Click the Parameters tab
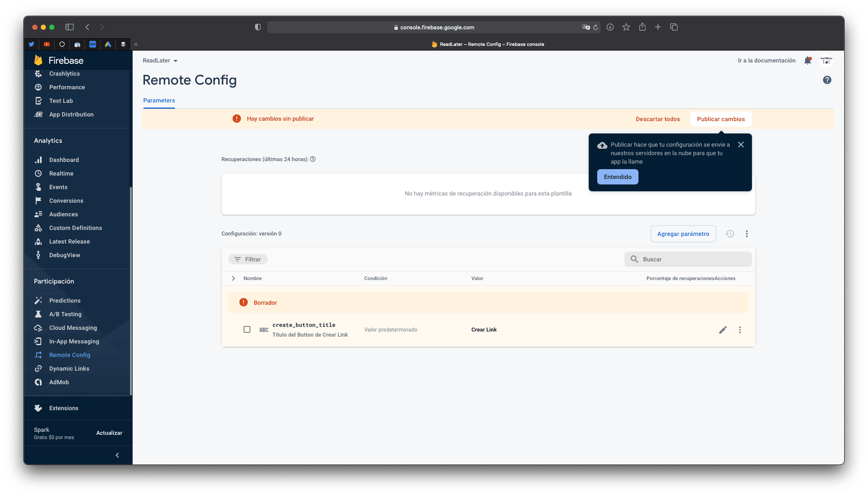 tap(158, 100)
